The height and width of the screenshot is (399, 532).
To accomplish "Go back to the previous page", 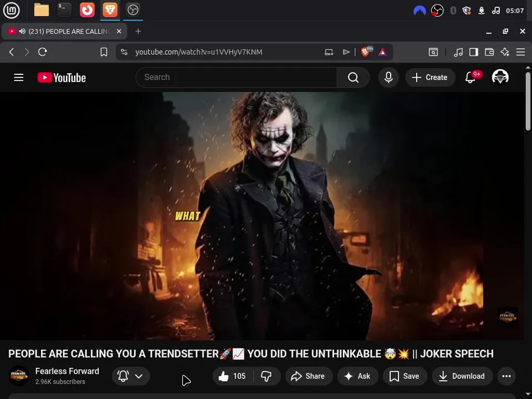I will point(12,52).
